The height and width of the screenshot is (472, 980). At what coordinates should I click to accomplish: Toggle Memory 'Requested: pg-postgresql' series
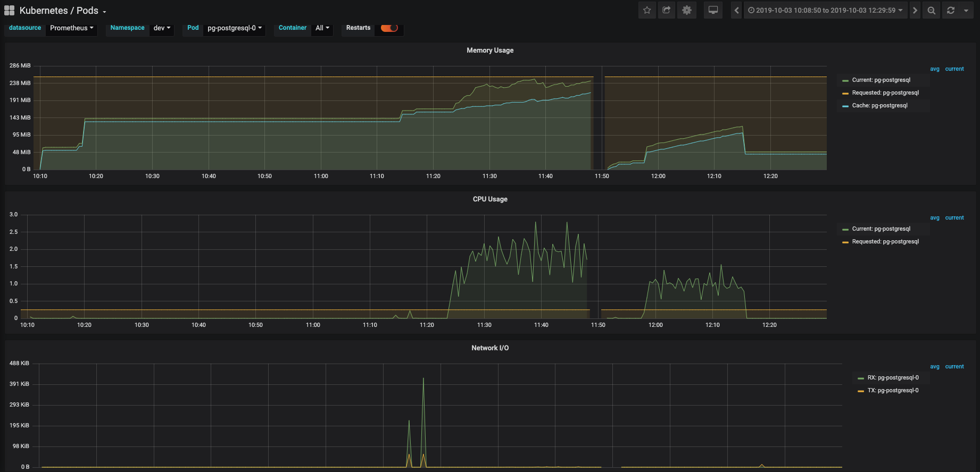coord(885,93)
